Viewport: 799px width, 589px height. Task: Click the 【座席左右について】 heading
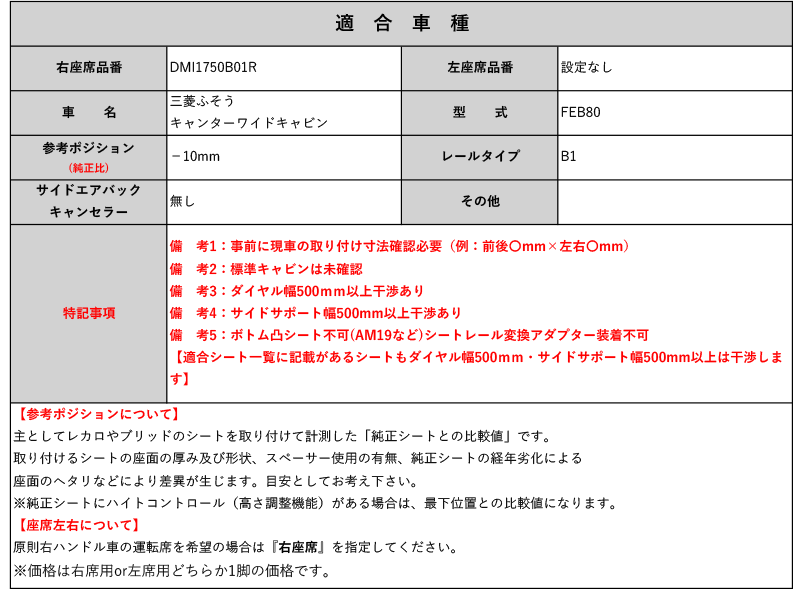pyautogui.click(x=78, y=525)
